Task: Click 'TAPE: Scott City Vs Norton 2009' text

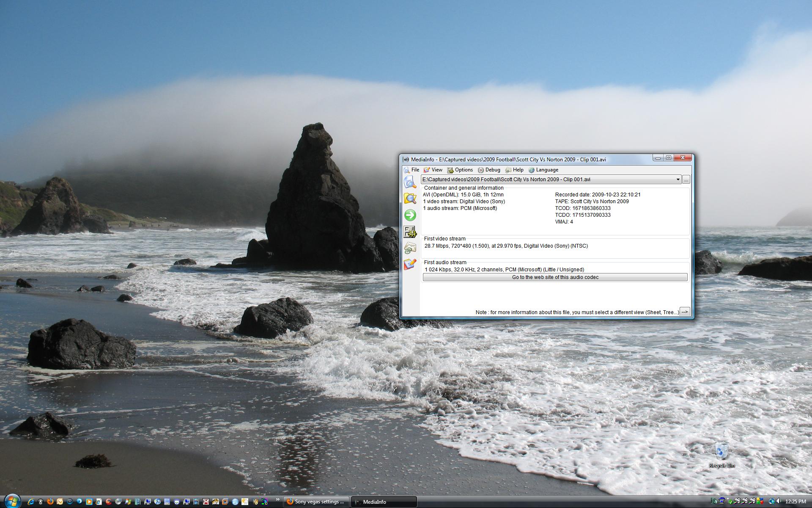Action: coord(592,202)
